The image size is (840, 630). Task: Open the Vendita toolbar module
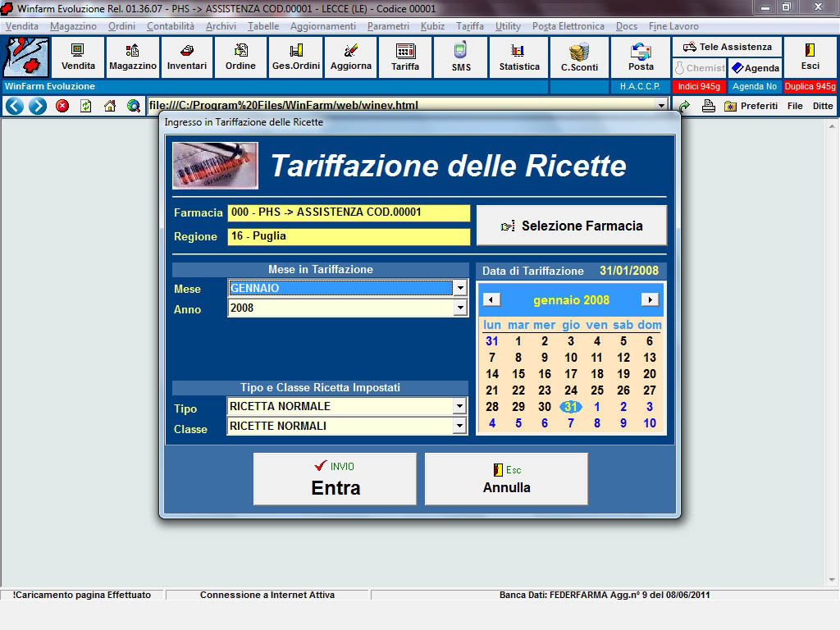(78, 57)
